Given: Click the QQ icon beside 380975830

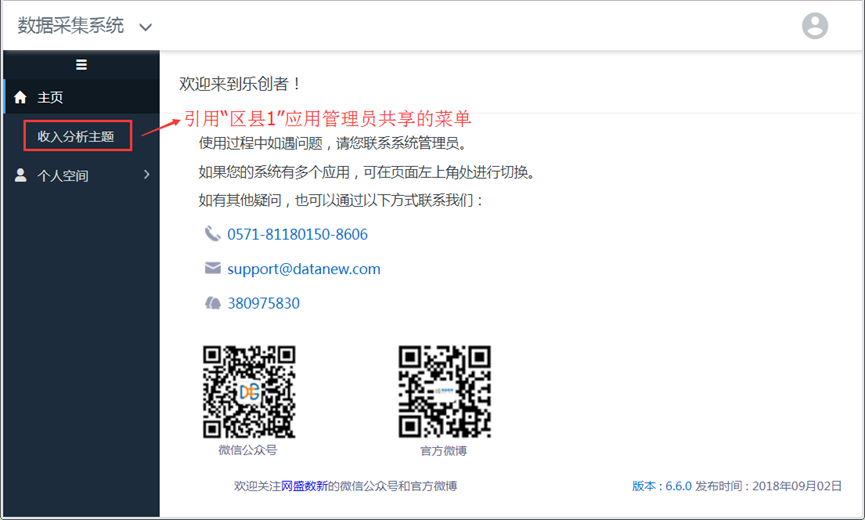Looking at the screenshot, I should [x=212, y=303].
